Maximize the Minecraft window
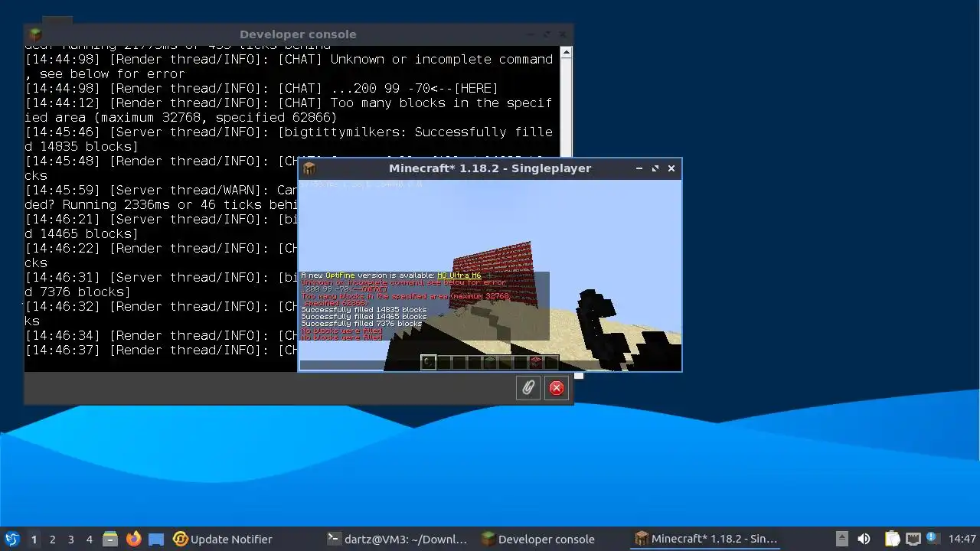Viewport: 980px width, 551px height. [655, 168]
